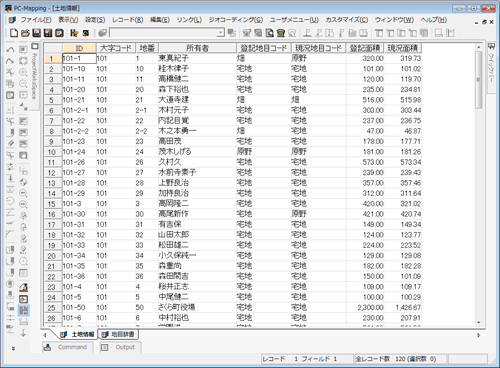
Task: Click the ProjectWorkSpace window icon
Action: 35,46
